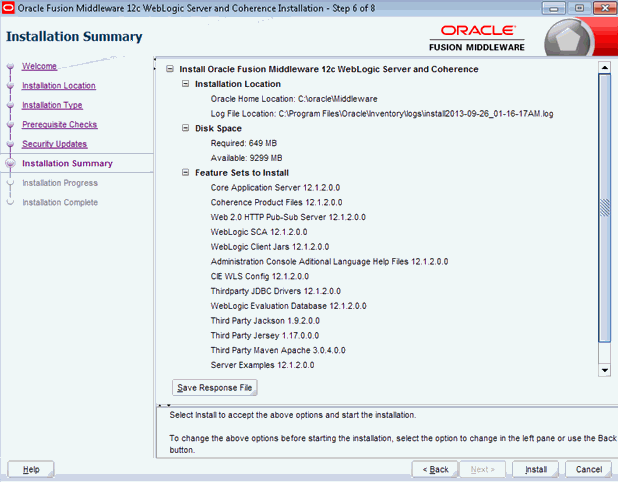Click the Disk Space section heading
This screenshot has width=618, height=482.
tap(218, 128)
